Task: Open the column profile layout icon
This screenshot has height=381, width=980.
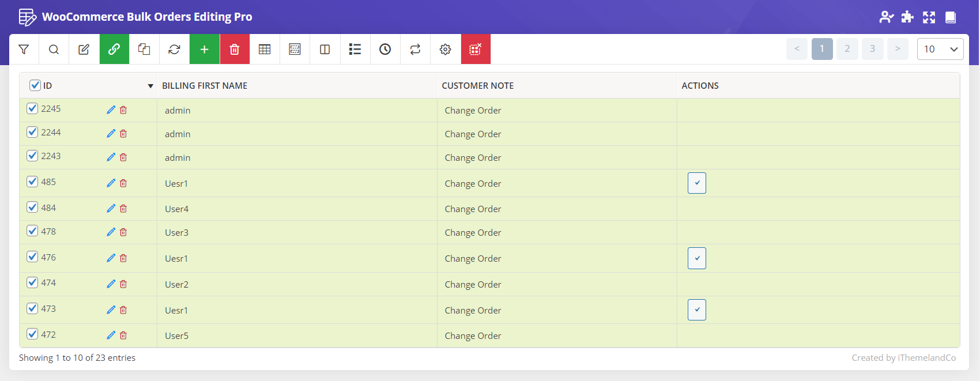Action: (295, 50)
